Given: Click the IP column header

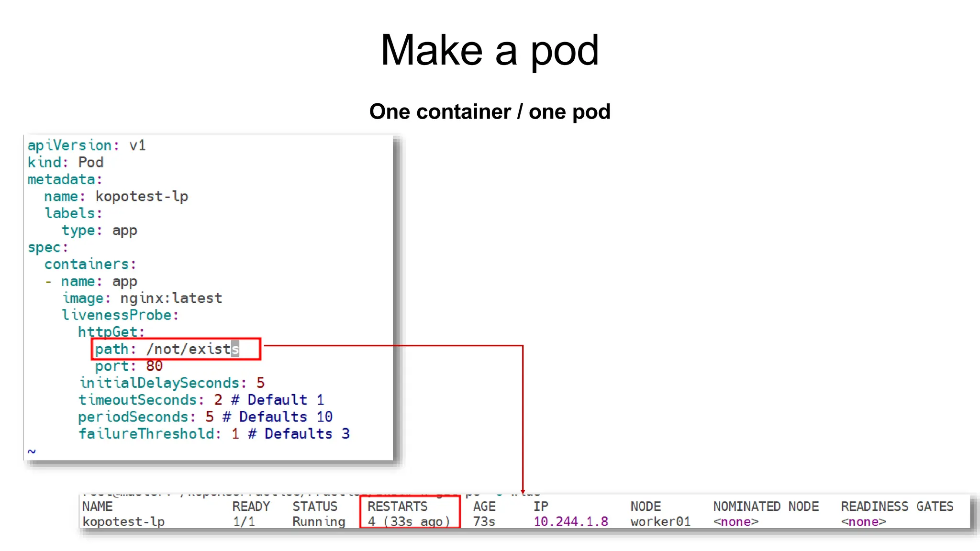Looking at the screenshot, I should [541, 507].
